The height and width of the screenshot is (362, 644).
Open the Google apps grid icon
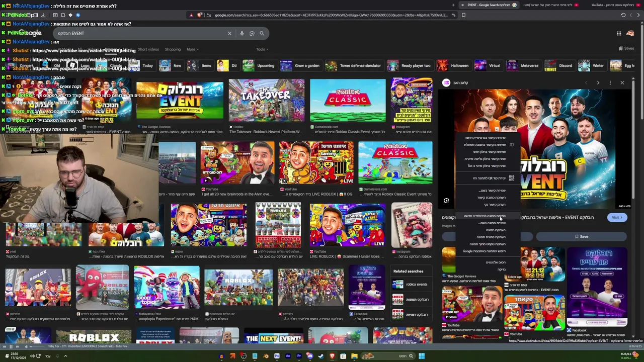[x=619, y=33]
